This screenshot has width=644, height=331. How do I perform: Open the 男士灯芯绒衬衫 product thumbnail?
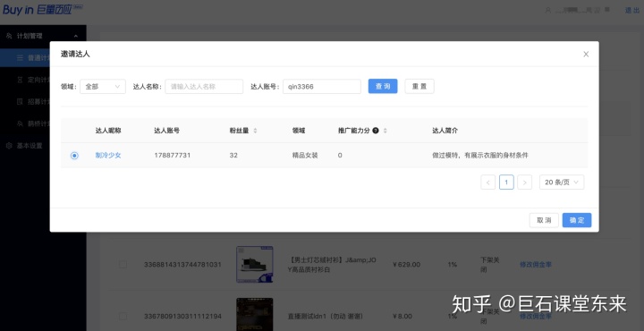255,265
